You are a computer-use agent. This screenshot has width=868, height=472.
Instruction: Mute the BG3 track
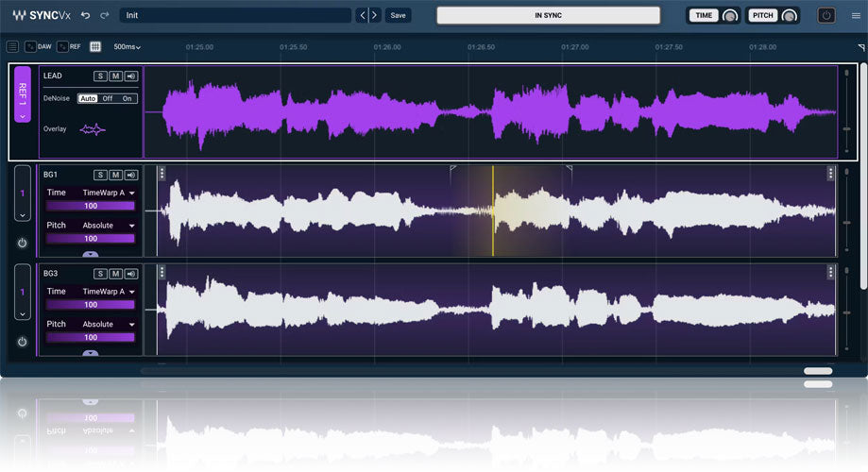(115, 274)
